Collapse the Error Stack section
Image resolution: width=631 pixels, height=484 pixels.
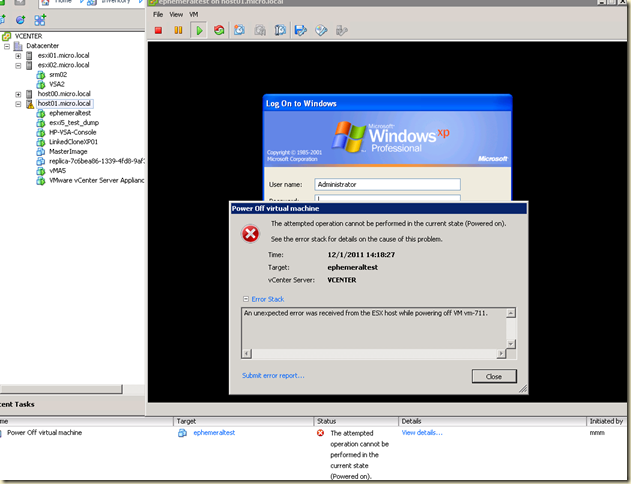point(246,299)
